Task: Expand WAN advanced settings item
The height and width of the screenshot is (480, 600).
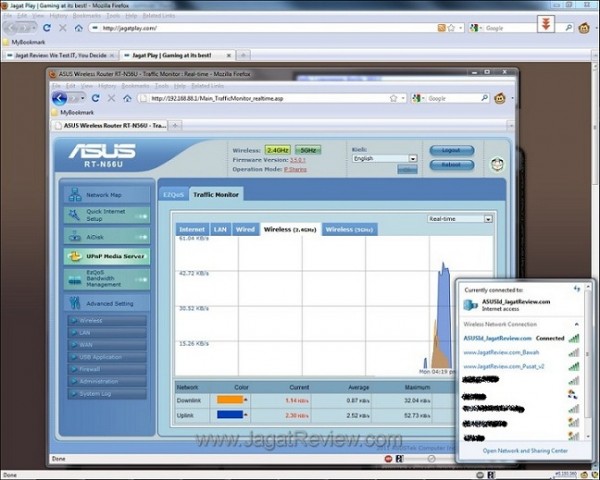Action: coord(107,344)
